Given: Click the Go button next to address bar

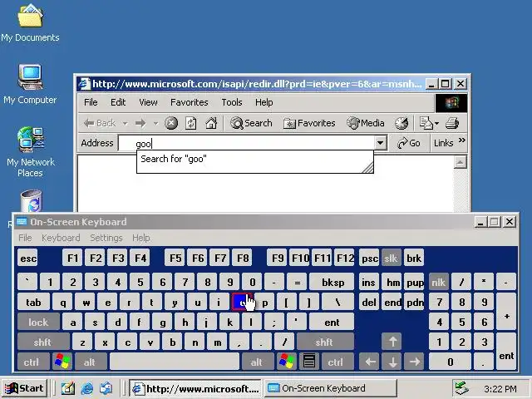Looking at the screenshot, I should pyautogui.click(x=409, y=143).
